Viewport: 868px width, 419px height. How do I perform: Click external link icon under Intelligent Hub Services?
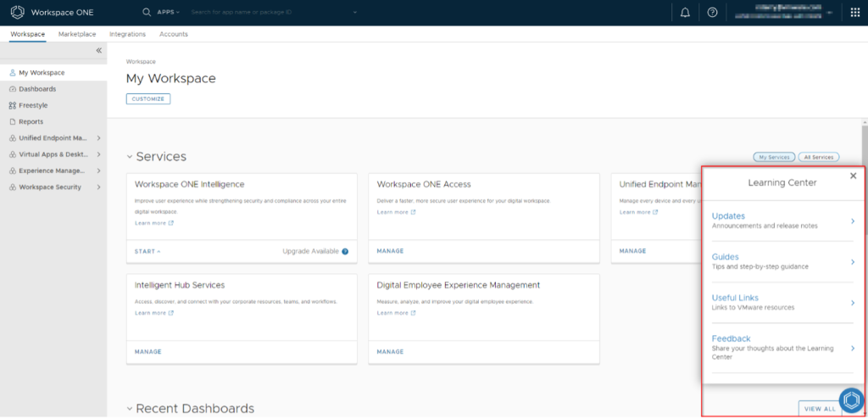click(x=171, y=313)
